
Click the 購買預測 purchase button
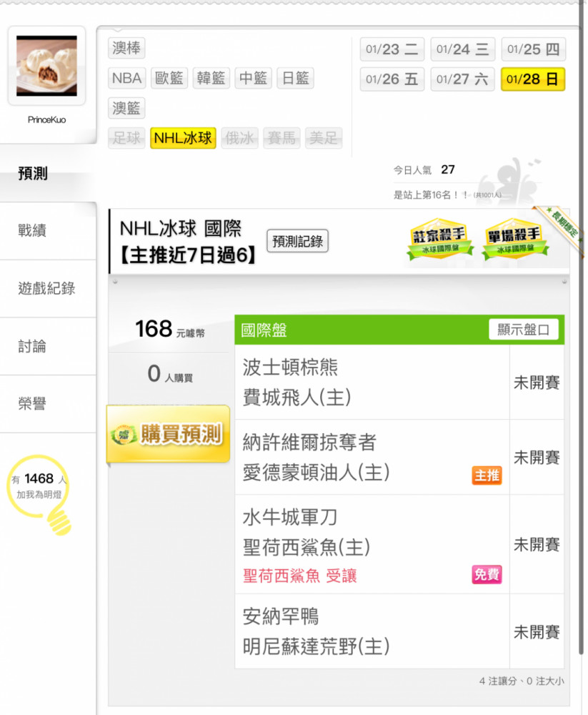[168, 434]
